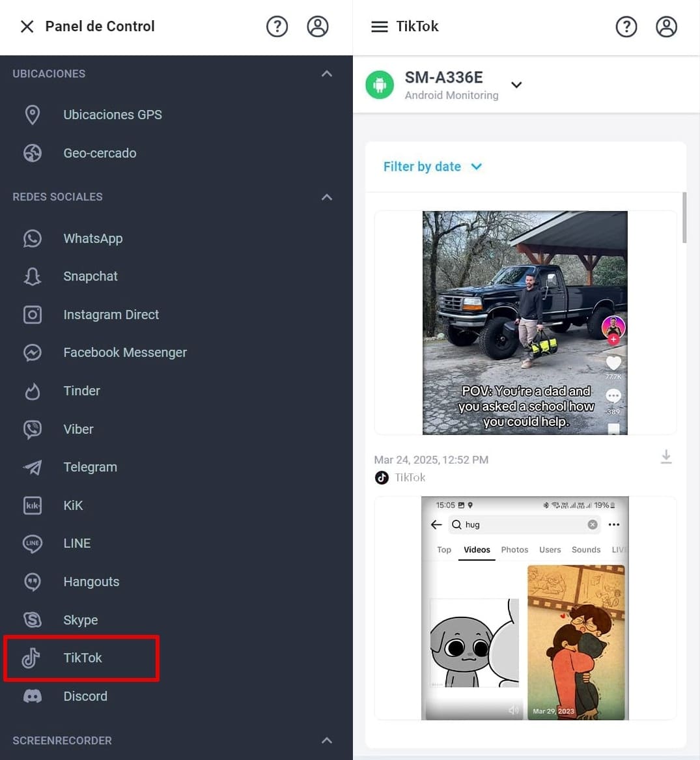Click the Discord controller icon

(x=33, y=697)
